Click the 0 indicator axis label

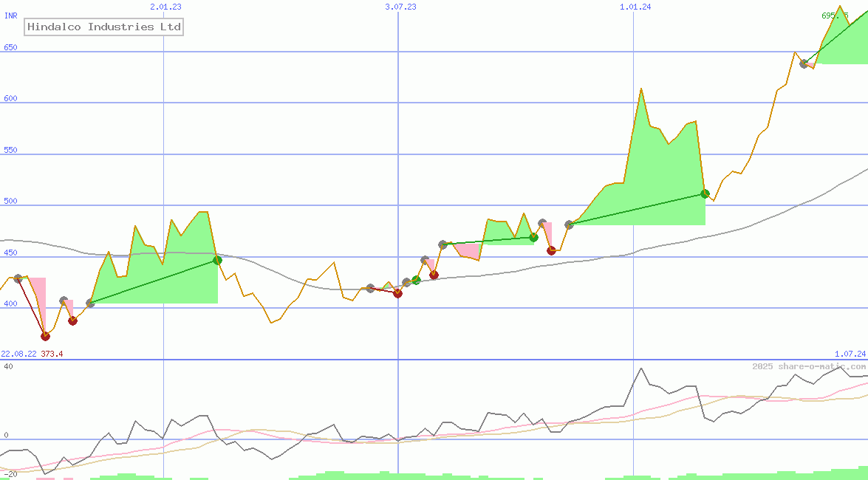(6, 435)
